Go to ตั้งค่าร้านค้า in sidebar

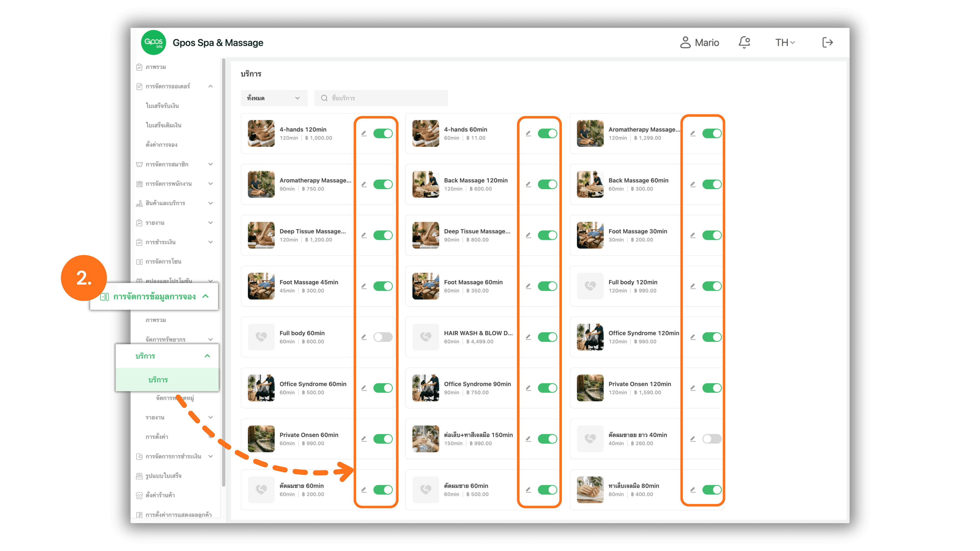click(155, 495)
